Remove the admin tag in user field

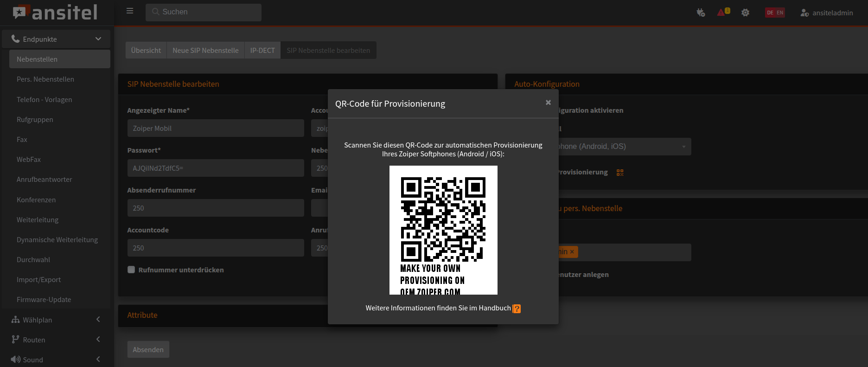pos(572,251)
